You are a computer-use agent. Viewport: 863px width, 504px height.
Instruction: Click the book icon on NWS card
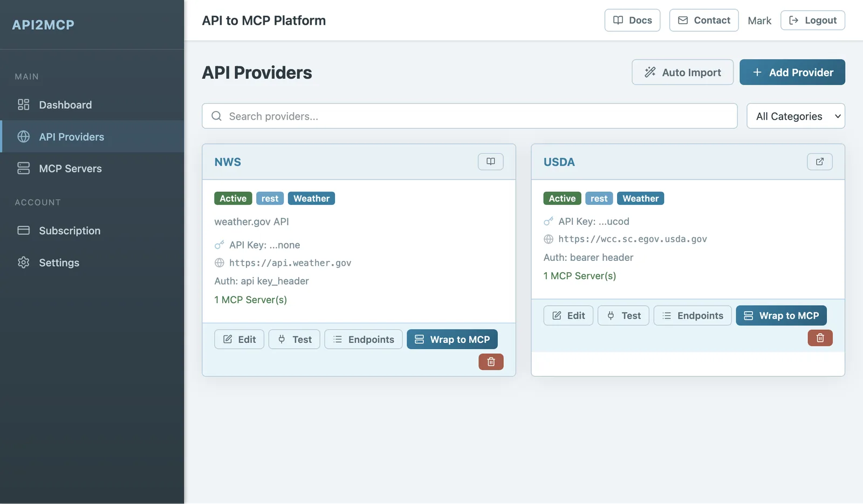point(490,162)
